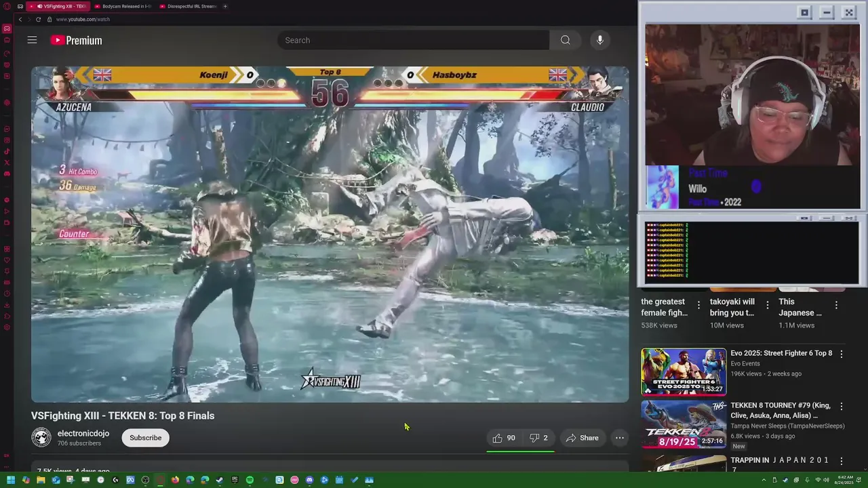Reload the page in the browser
This screenshot has height=488, width=868.
point(38,19)
